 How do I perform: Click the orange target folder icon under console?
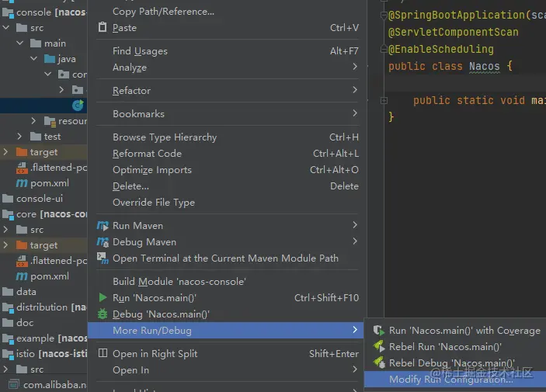pos(22,152)
